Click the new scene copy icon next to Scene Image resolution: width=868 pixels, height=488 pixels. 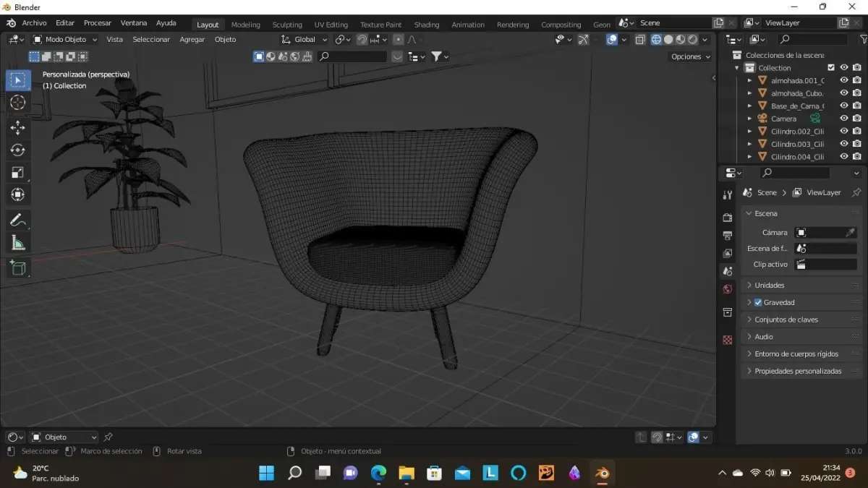coord(718,23)
